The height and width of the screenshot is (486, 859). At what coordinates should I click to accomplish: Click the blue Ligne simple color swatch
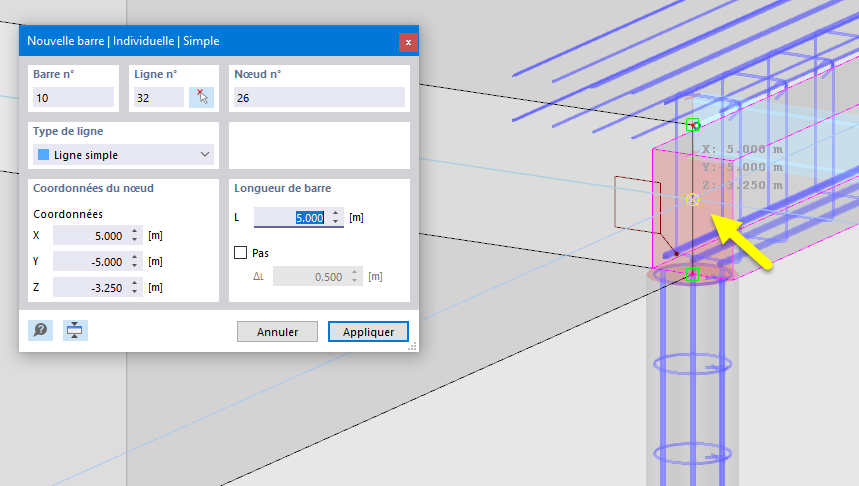click(x=43, y=155)
